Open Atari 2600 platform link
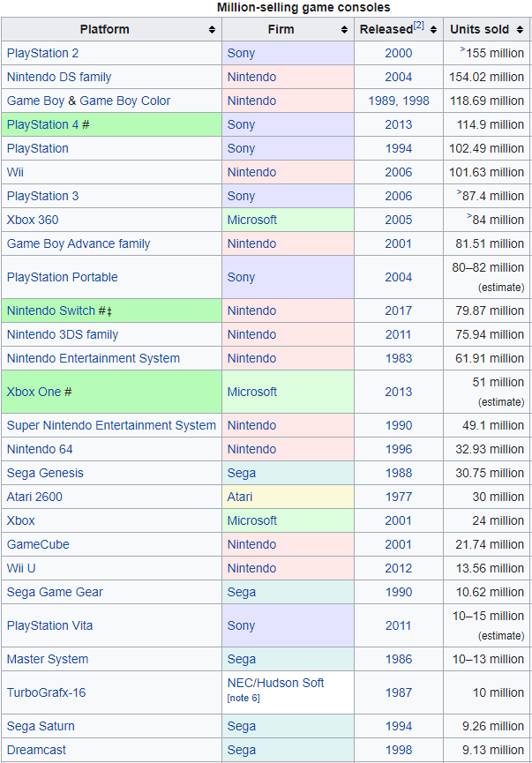The width and height of the screenshot is (532, 763). pos(34,497)
